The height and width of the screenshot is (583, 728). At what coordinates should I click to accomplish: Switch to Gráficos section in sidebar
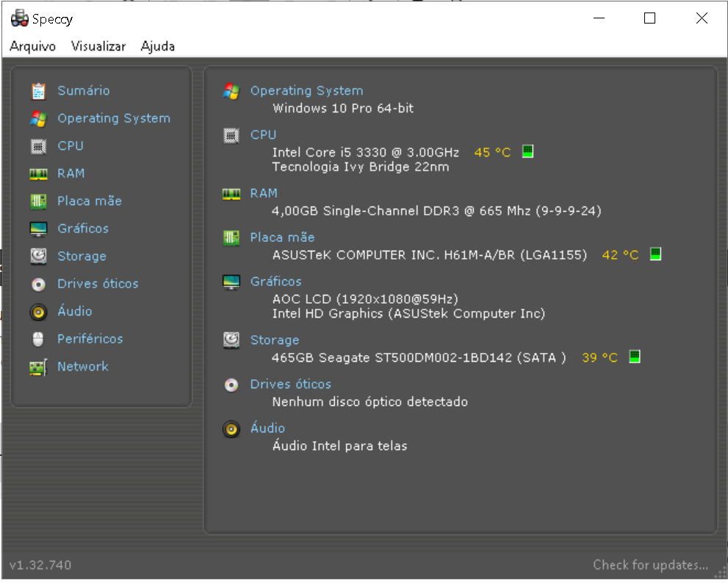coord(83,229)
